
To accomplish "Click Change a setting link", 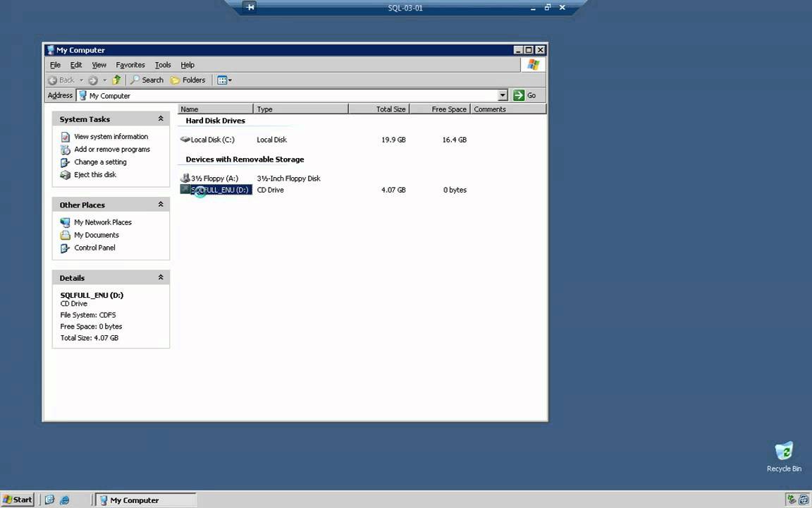I will [x=100, y=162].
